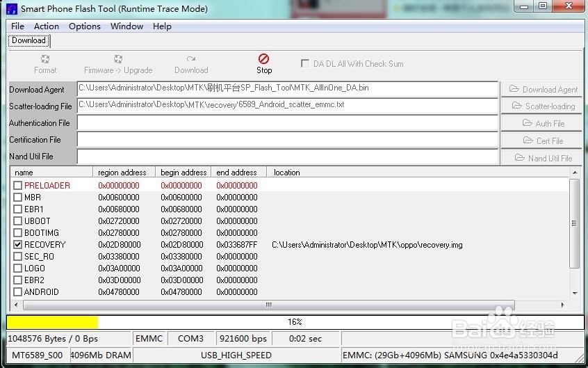This screenshot has width=588, height=368.
Task: Click the Download arrow toolbar icon
Action: pos(191,59)
